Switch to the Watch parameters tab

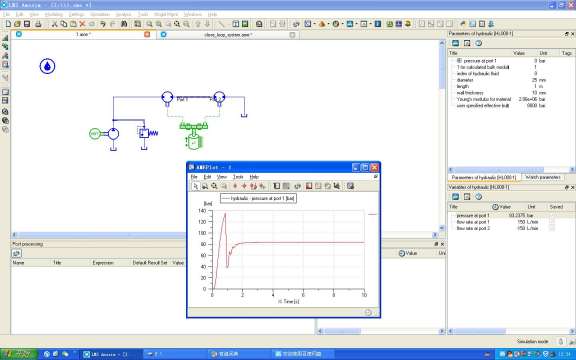pyautogui.click(x=543, y=177)
